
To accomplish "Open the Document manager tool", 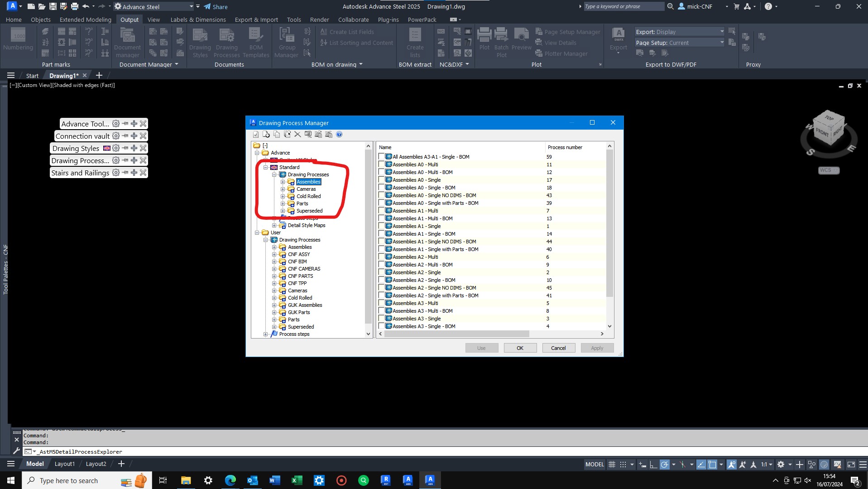I will 128,42.
